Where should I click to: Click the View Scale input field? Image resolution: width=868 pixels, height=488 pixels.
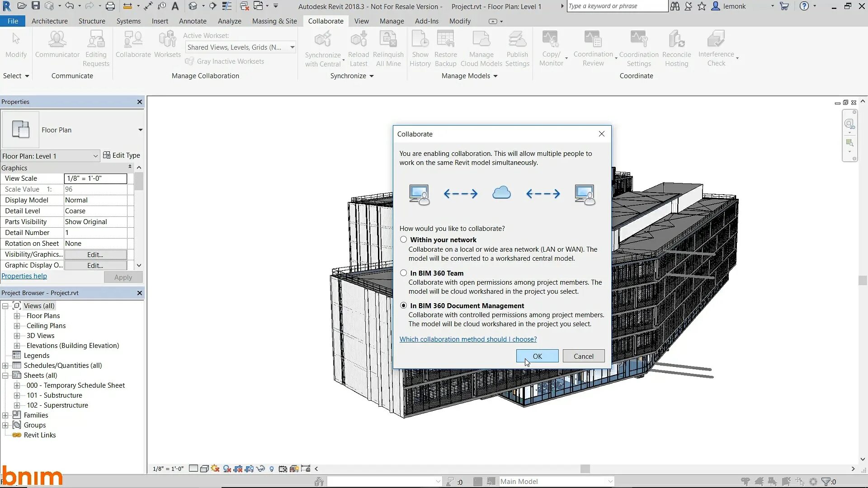pos(95,178)
